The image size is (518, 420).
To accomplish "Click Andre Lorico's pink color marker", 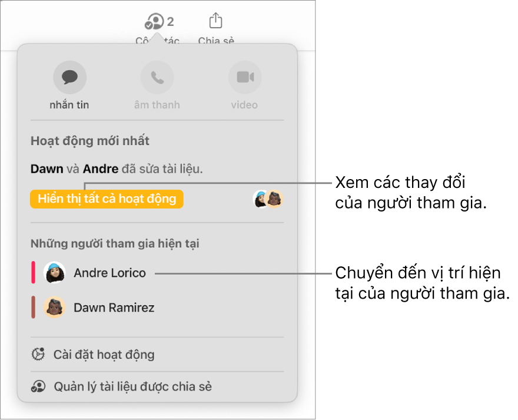I will click(34, 273).
